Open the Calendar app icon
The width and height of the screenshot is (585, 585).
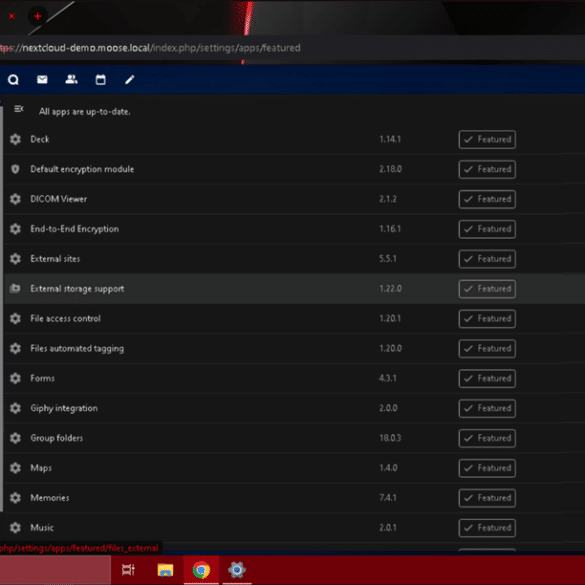[100, 79]
